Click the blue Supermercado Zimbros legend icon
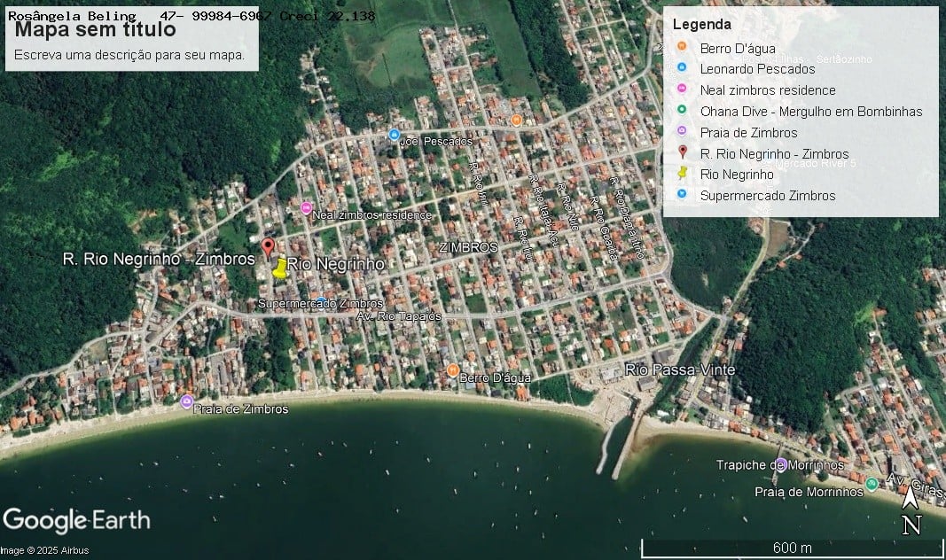Viewport: 946px width, 560px height. point(682,194)
